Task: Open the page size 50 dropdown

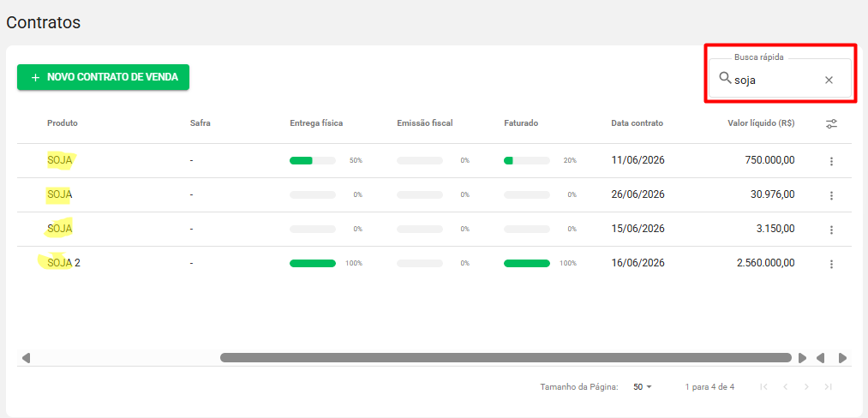Action: tap(643, 387)
